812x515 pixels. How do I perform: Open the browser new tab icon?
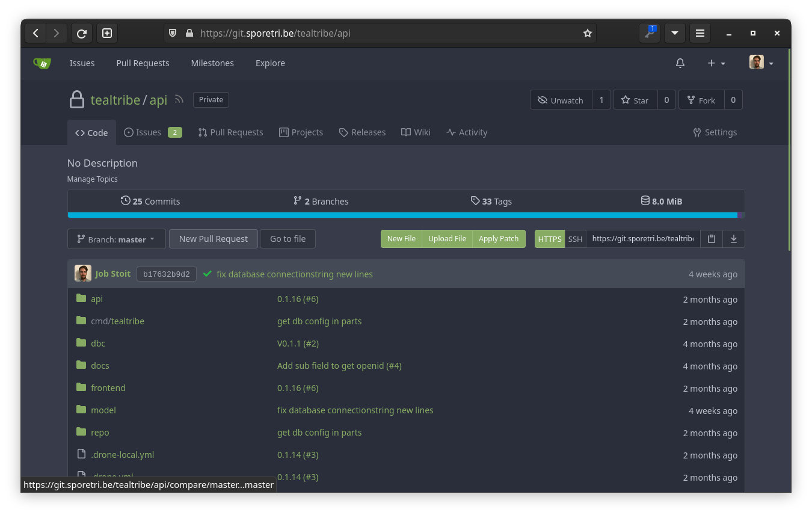pyautogui.click(x=107, y=33)
